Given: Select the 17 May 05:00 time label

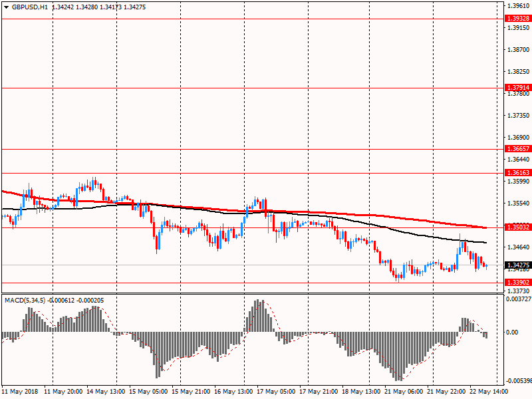Looking at the screenshot, I should (x=276, y=391).
